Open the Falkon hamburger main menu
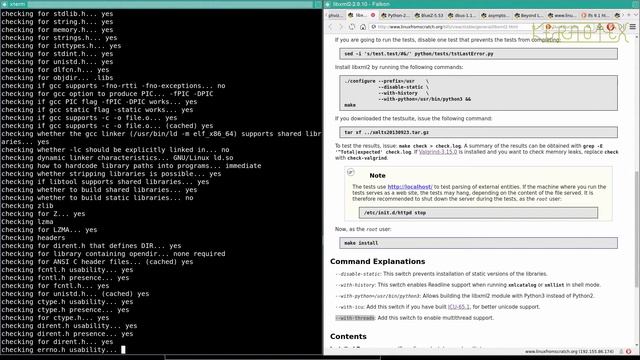Image resolution: width=640 pixels, height=360 pixels. coord(633,27)
